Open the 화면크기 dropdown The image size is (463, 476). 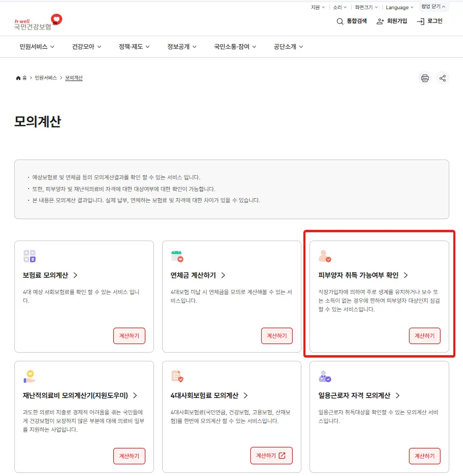366,8
